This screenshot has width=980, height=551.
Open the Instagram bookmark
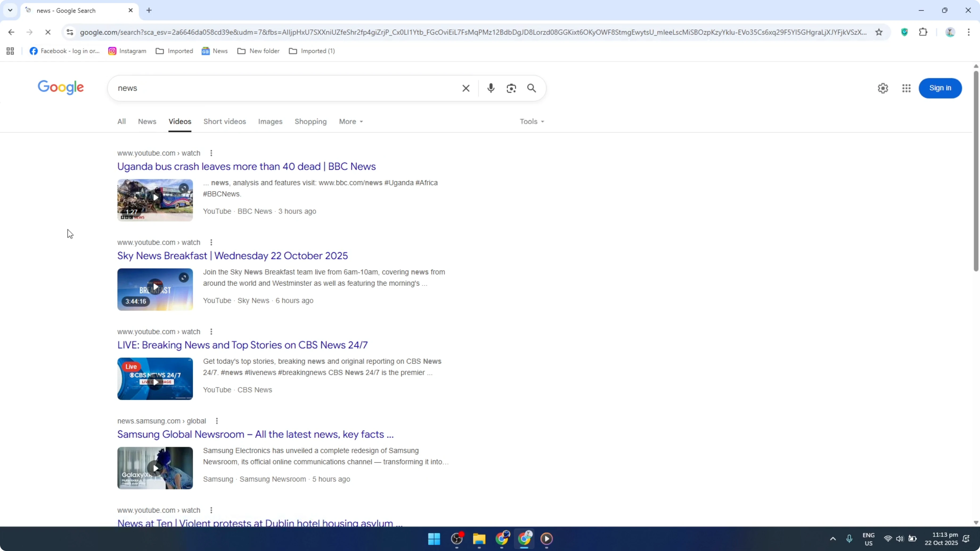[128, 51]
